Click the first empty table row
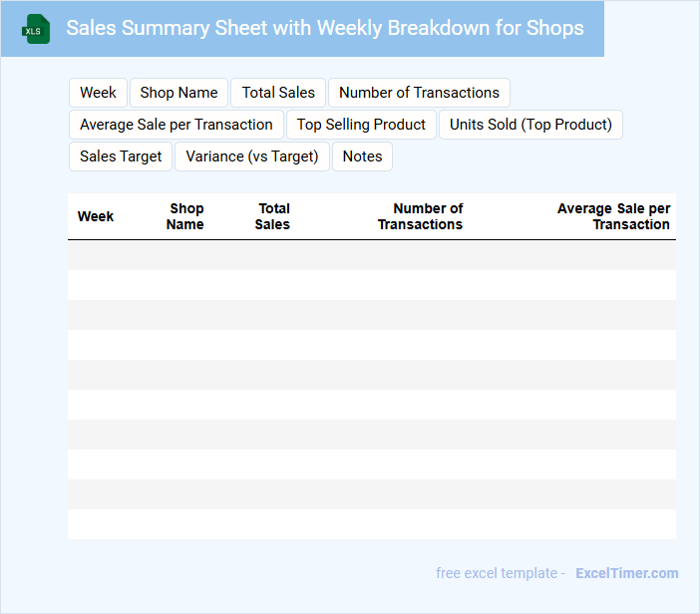The image size is (700, 614). (371, 255)
